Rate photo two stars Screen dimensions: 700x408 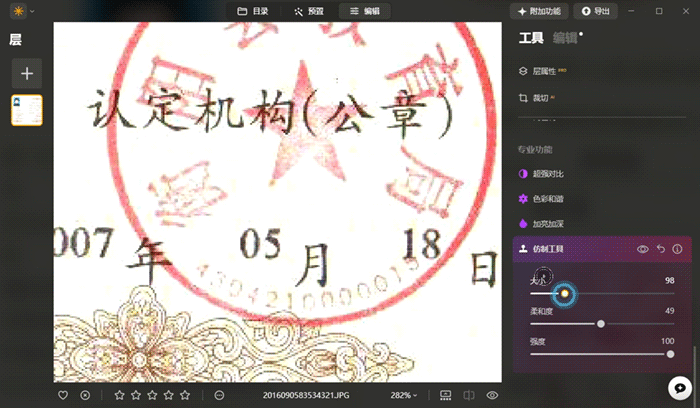136,395
